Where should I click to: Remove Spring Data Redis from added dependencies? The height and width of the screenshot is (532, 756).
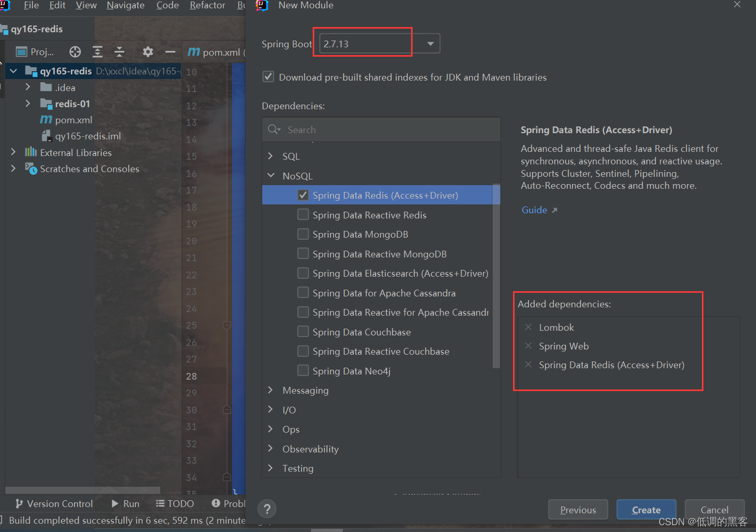coord(528,365)
